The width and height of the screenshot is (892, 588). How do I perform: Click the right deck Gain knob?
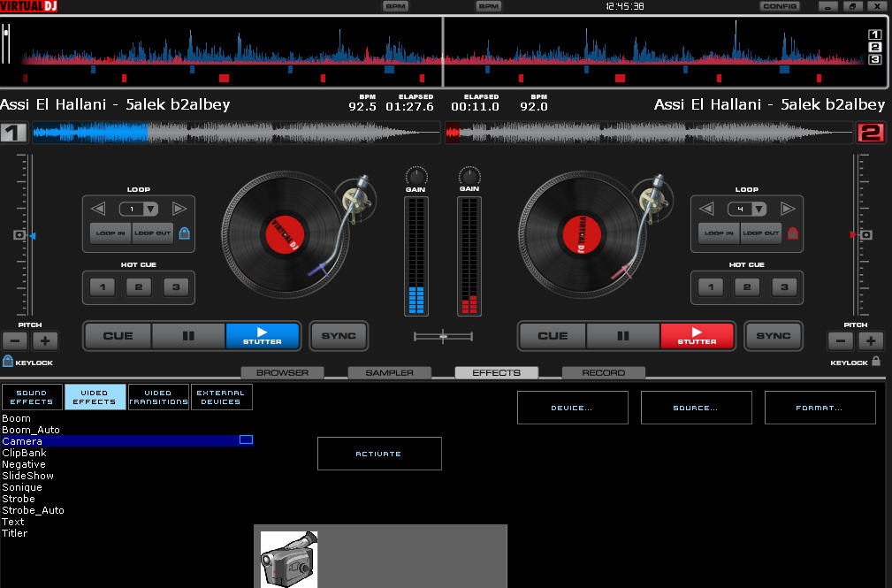click(469, 175)
